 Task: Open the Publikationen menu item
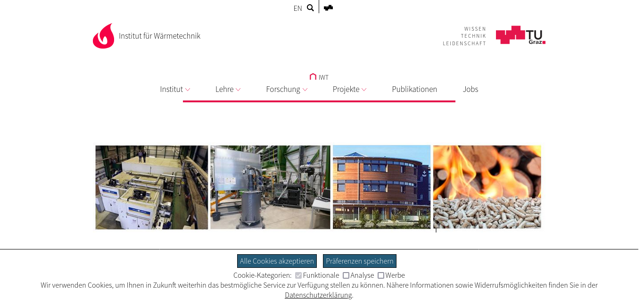click(x=414, y=89)
